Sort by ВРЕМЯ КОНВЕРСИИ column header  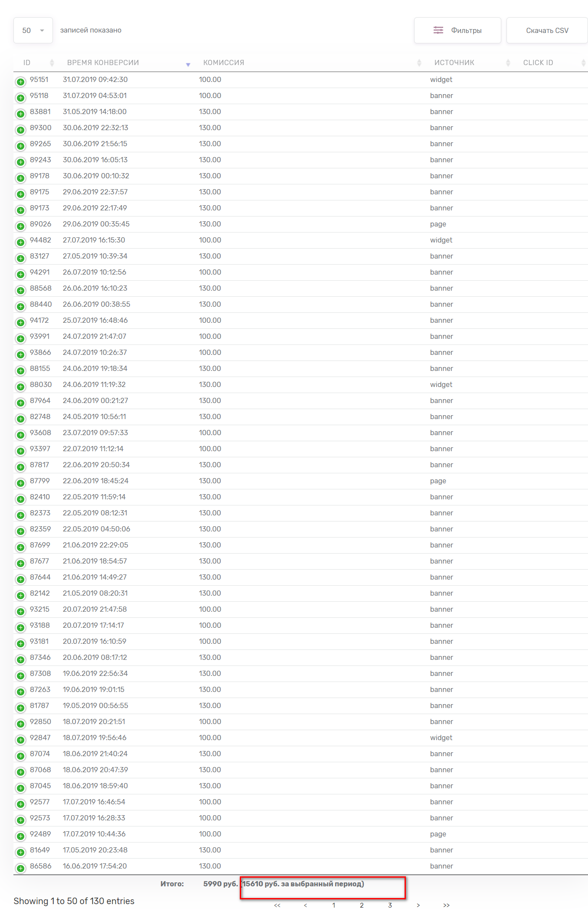[103, 62]
